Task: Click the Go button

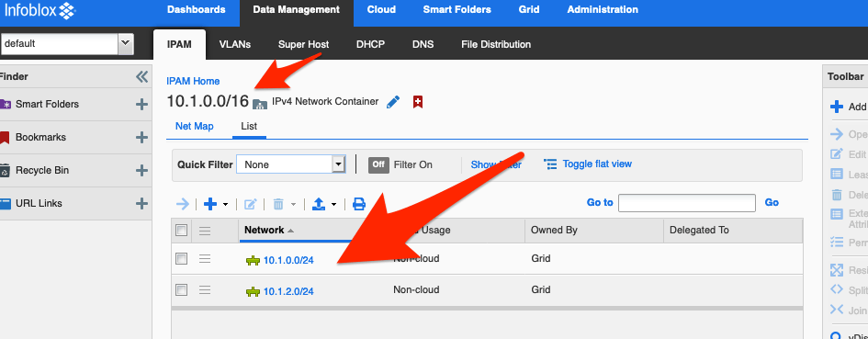Action: click(x=772, y=203)
